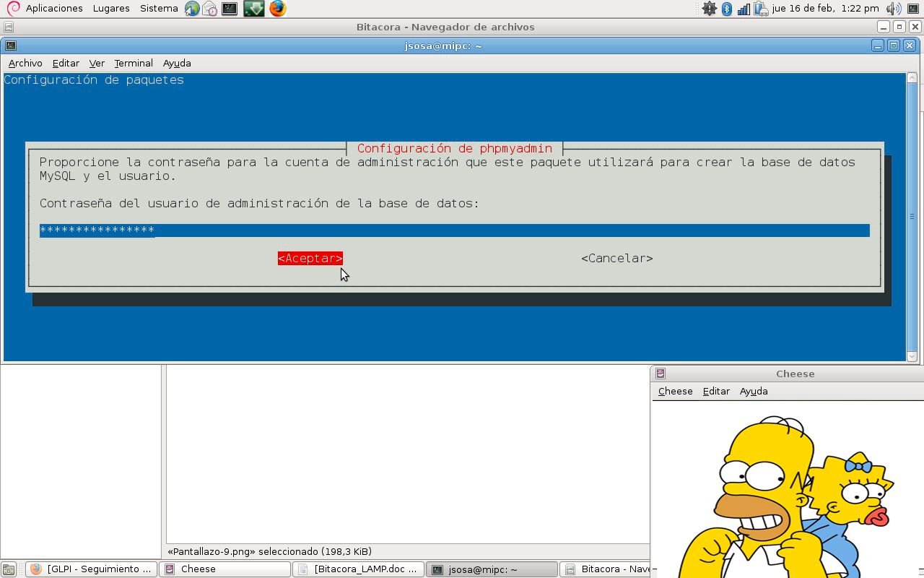
Task: Open Ayuda menu in Cheese window
Action: [x=754, y=392]
